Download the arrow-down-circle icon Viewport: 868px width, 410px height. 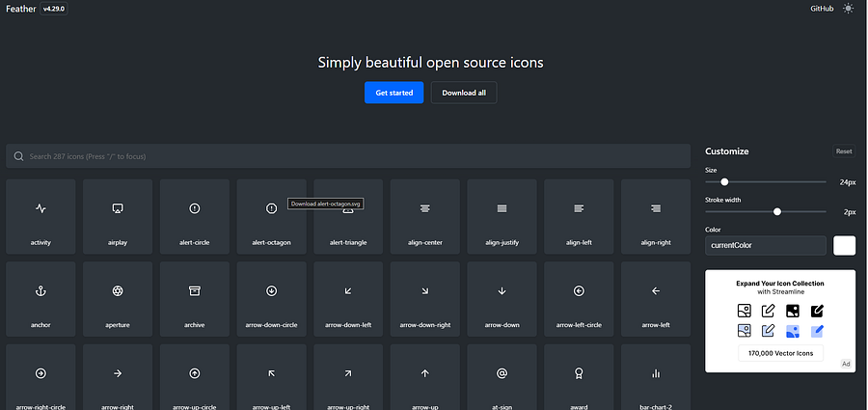tap(271, 299)
